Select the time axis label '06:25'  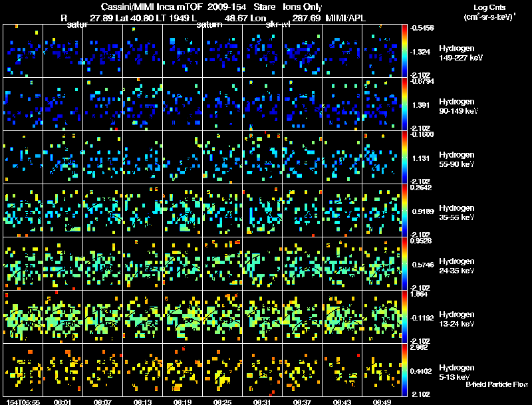point(223,402)
